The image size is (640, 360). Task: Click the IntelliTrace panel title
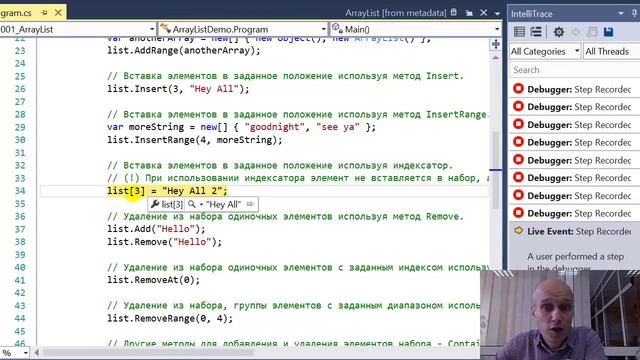531,14
